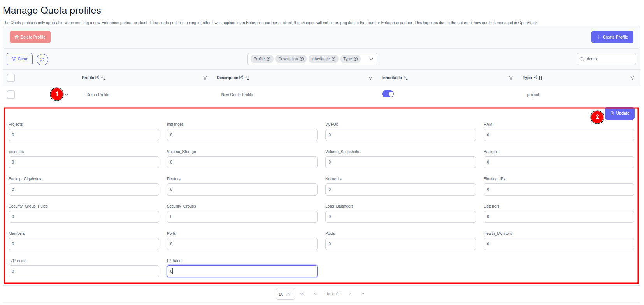Viewport: 644px width, 305px height.
Task: Click the refresh table icon button
Action: pos(42,59)
